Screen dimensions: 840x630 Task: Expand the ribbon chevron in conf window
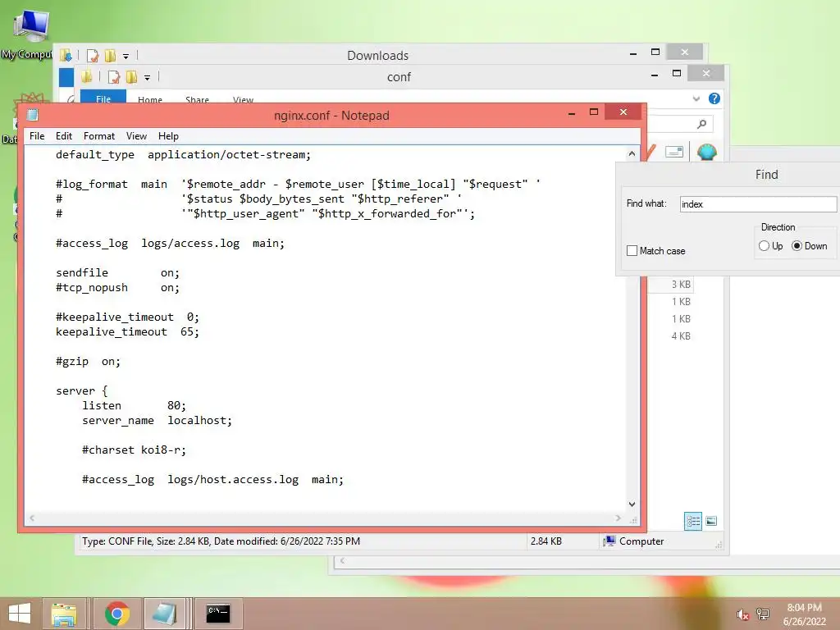[696, 98]
